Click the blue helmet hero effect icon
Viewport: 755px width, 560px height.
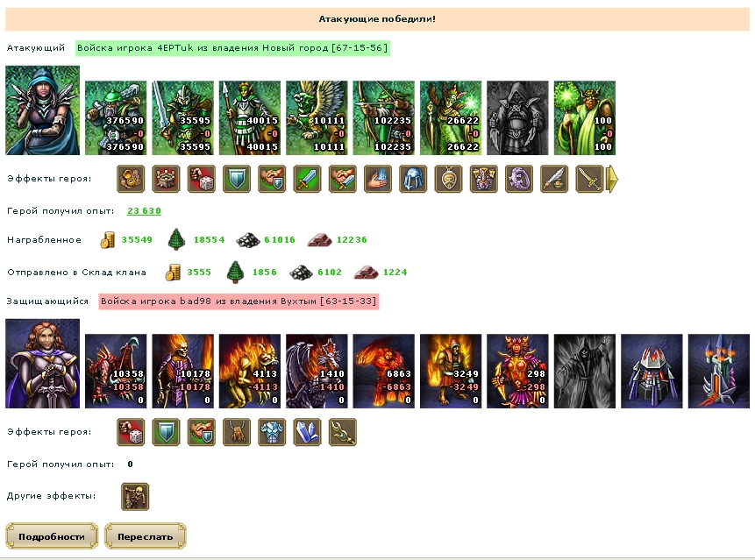(413, 179)
